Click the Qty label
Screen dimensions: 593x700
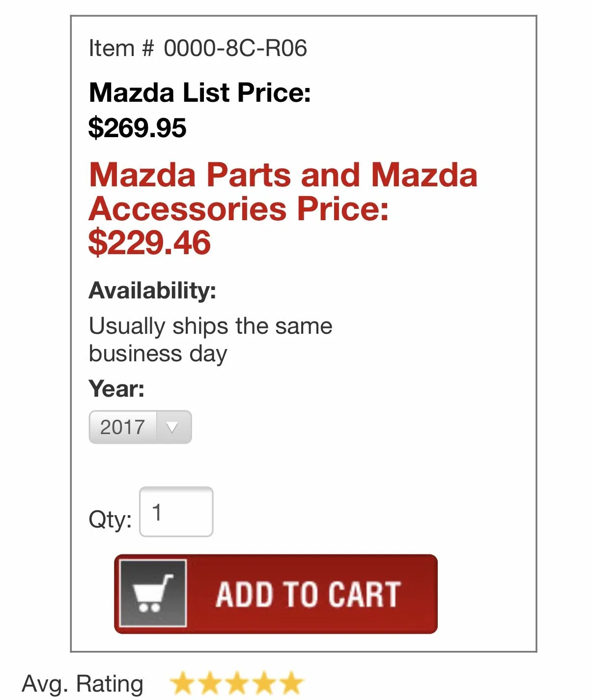(x=110, y=519)
